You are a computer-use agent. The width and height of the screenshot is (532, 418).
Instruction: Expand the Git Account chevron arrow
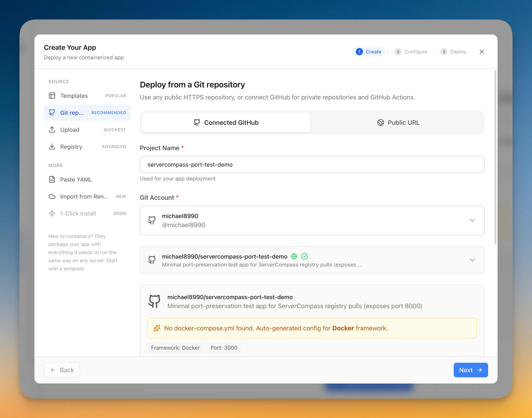(472, 220)
